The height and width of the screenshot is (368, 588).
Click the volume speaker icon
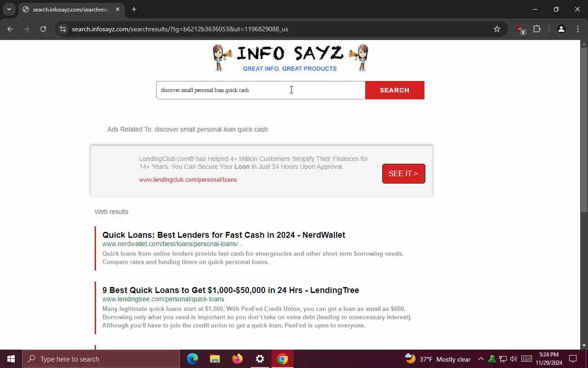click(514, 359)
